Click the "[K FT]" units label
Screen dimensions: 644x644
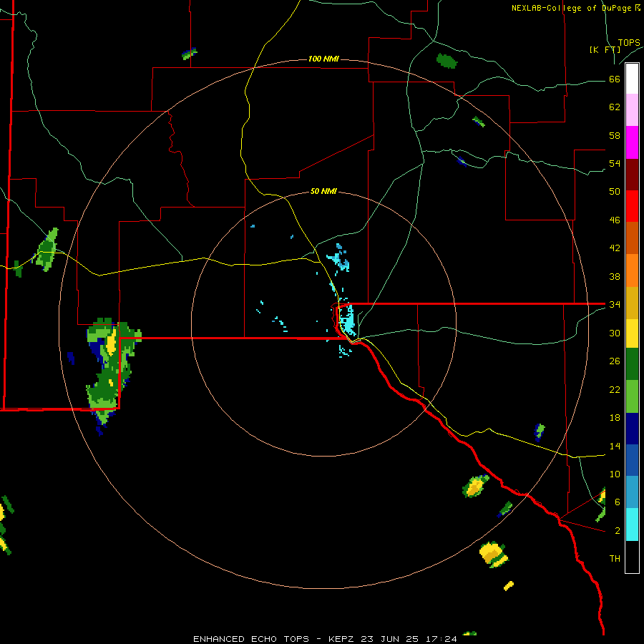click(x=605, y=49)
